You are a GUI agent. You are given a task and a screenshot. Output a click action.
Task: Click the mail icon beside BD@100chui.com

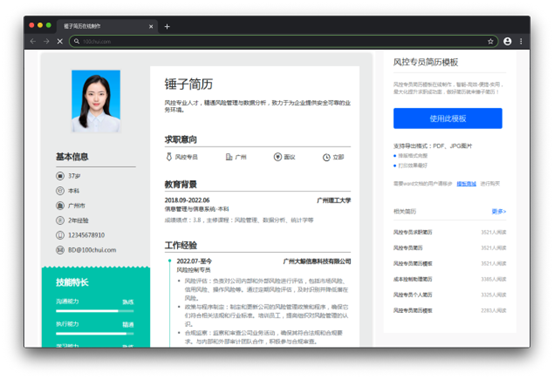click(60, 250)
